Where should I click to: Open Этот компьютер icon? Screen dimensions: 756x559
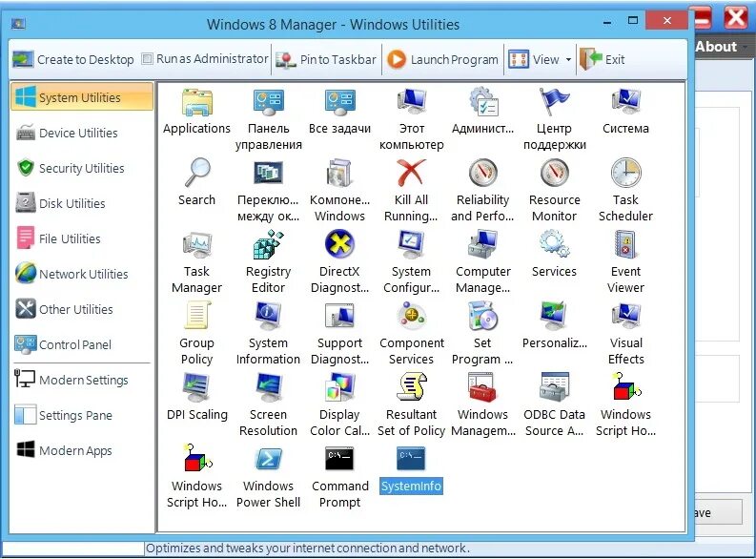411,102
